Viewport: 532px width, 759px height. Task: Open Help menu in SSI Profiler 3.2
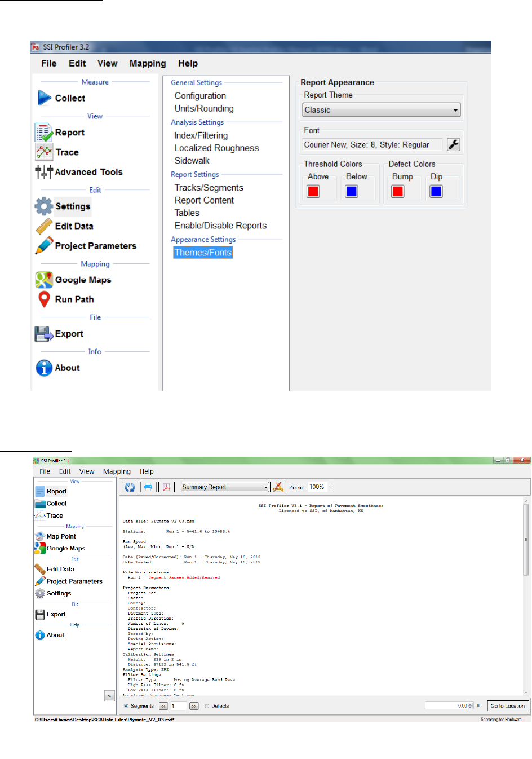[x=188, y=64]
